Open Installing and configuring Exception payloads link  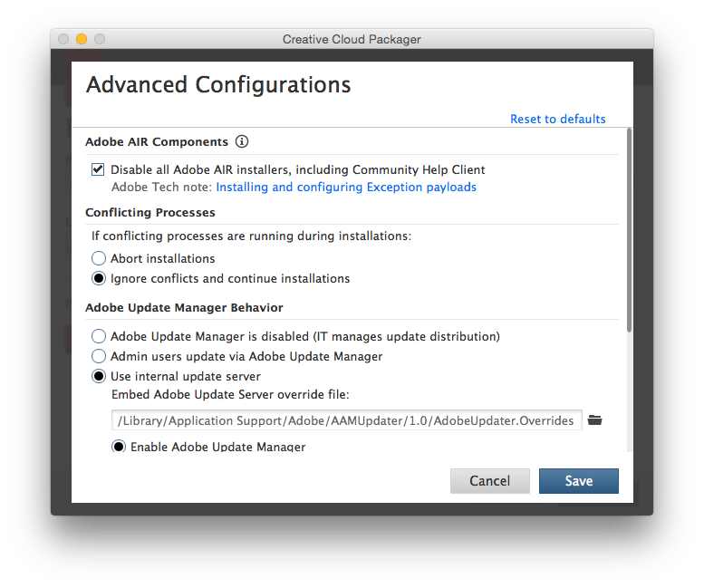click(346, 187)
